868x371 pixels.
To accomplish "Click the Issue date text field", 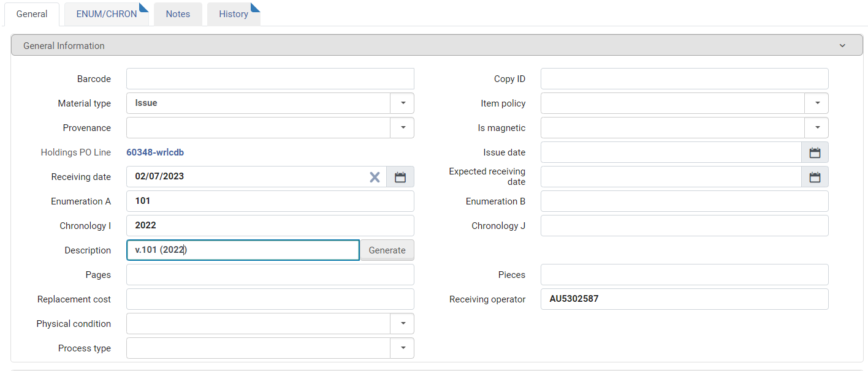I will point(671,152).
